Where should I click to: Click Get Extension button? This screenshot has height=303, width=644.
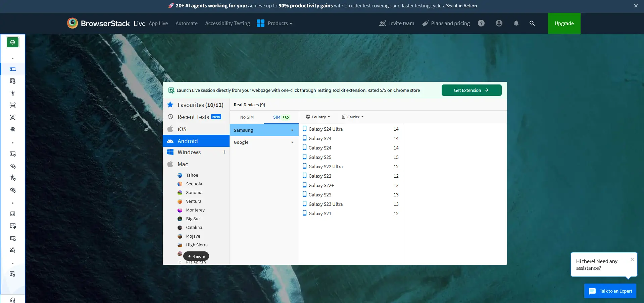click(472, 90)
